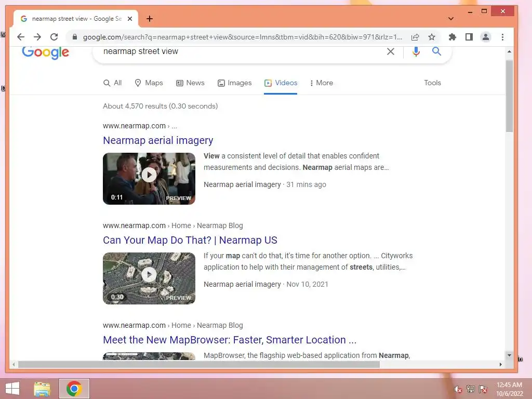Click the horizontal scrollbar thumb
The image size is (532, 399).
[199, 364]
